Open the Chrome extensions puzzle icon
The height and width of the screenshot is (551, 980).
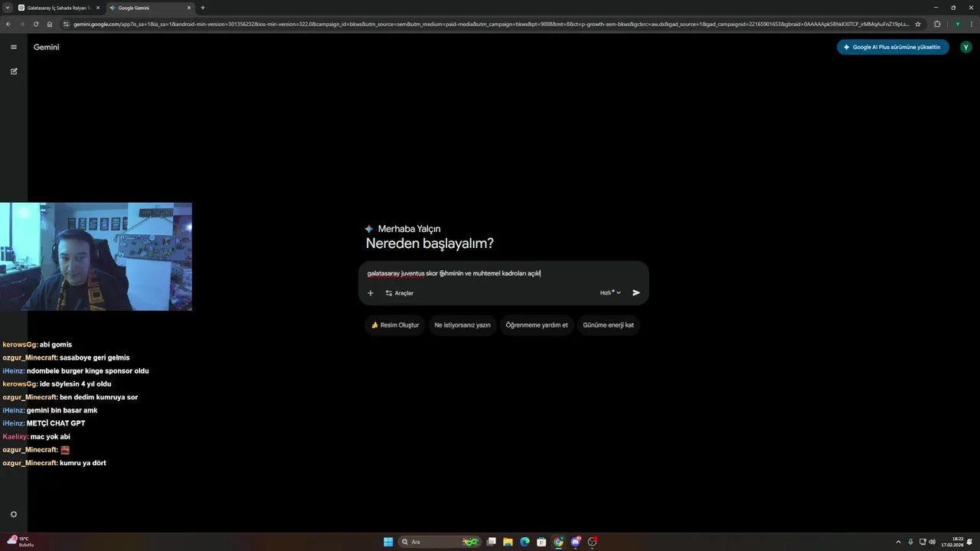(937, 24)
